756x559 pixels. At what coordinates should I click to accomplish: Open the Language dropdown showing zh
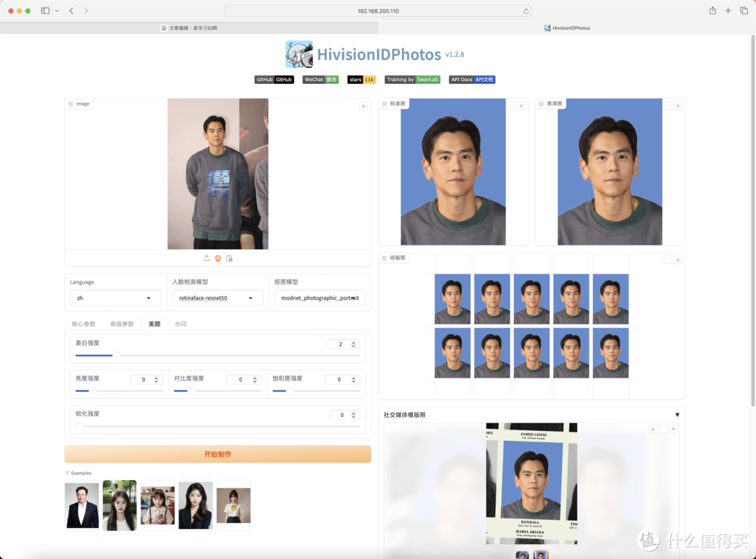coord(115,298)
